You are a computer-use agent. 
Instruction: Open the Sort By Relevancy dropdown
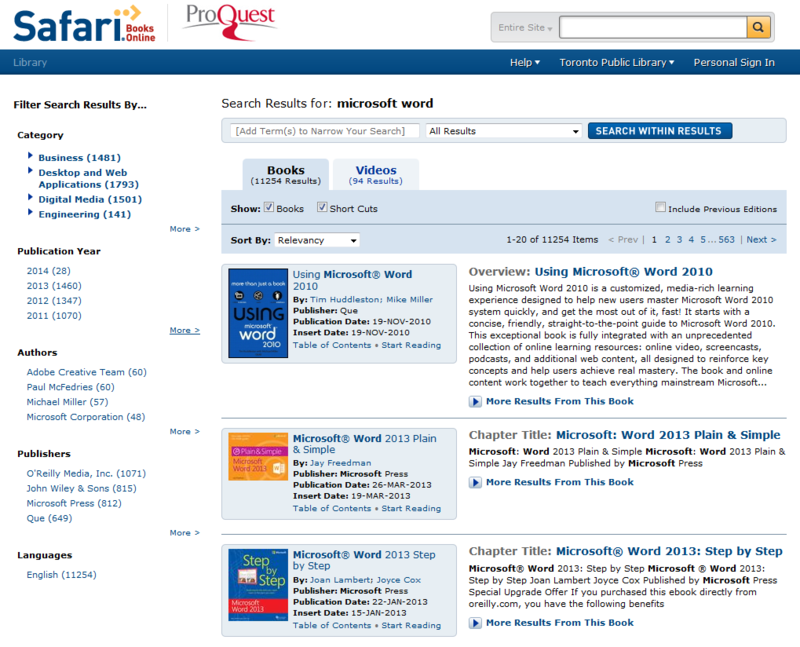[x=317, y=240]
